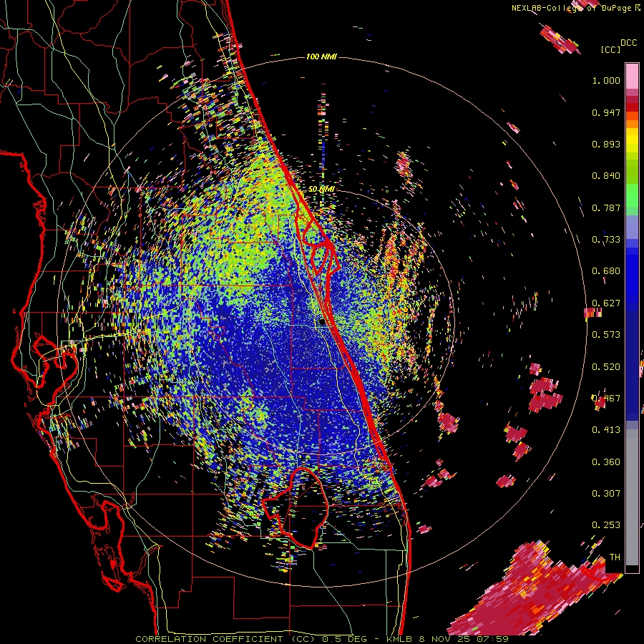Select the 1.000 value on the scale

click(x=606, y=80)
